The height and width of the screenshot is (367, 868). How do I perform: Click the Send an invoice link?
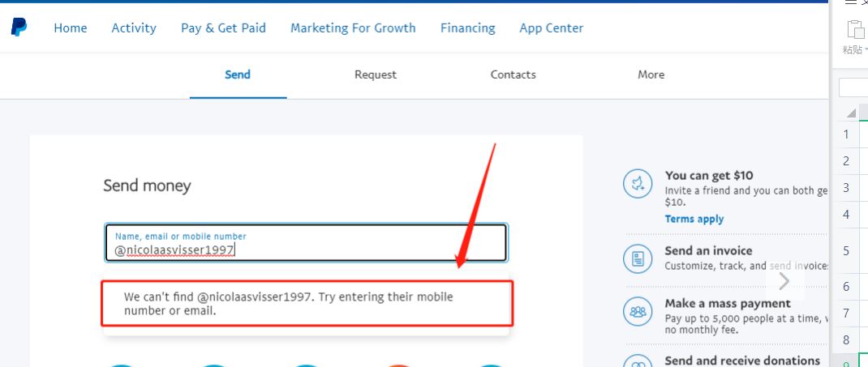[x=708, y=251]
